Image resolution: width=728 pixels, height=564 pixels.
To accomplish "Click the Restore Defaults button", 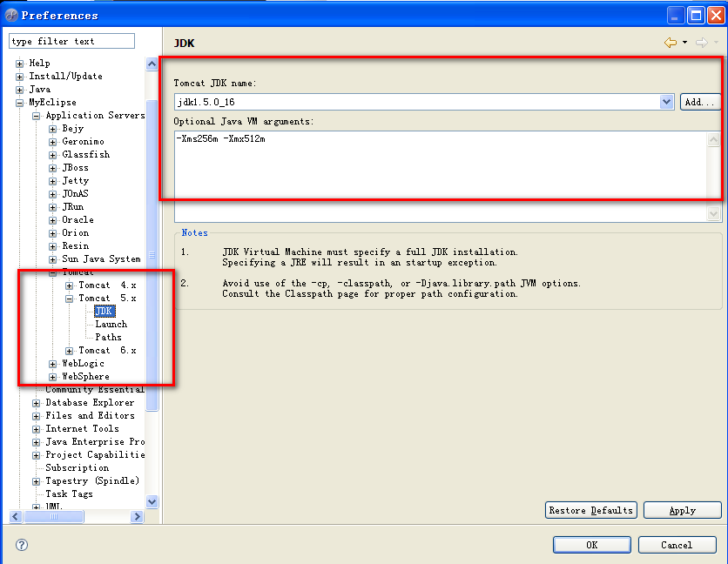I will click(x=590, y=510).
